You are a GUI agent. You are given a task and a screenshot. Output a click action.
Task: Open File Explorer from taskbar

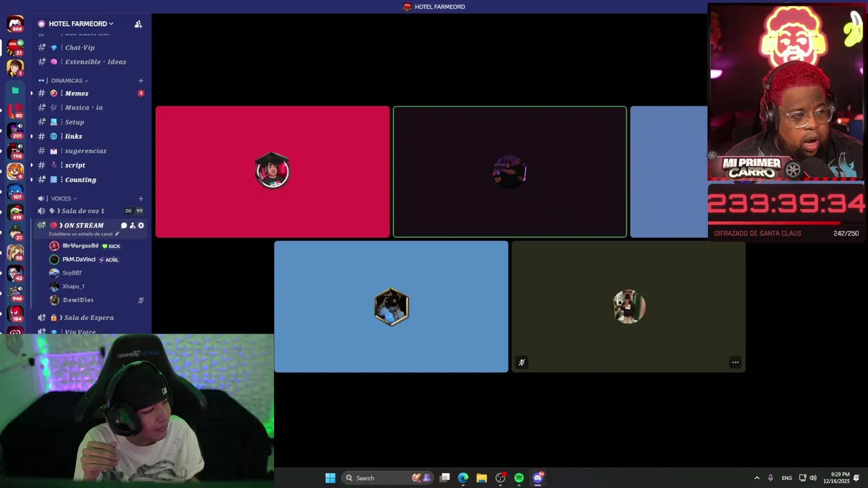coord(481,478)
